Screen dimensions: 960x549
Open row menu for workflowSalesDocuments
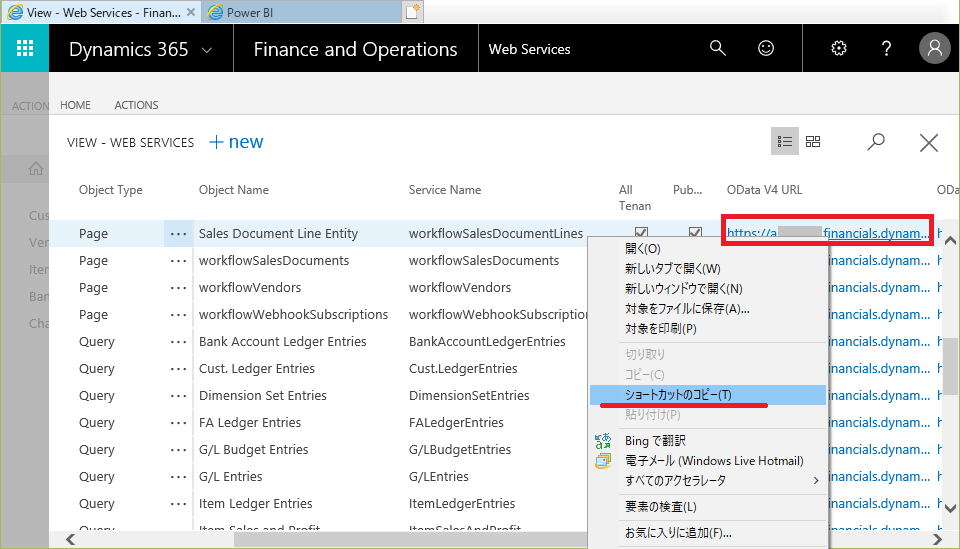coord(178,261)
